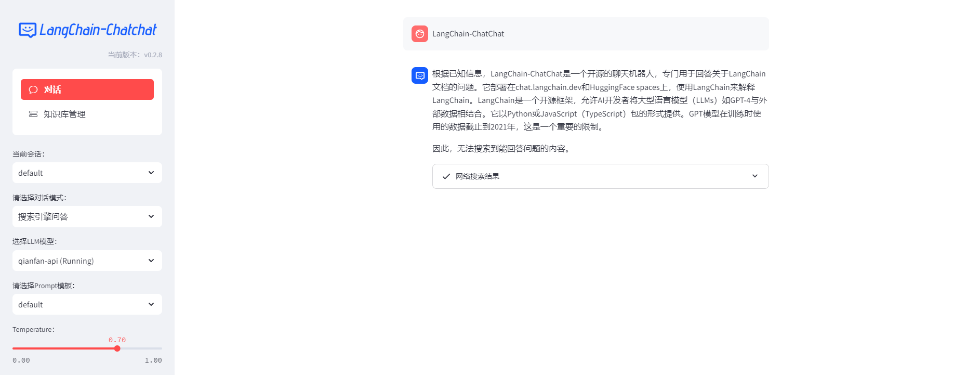Click the 当前会话： label

coord(29,154)
